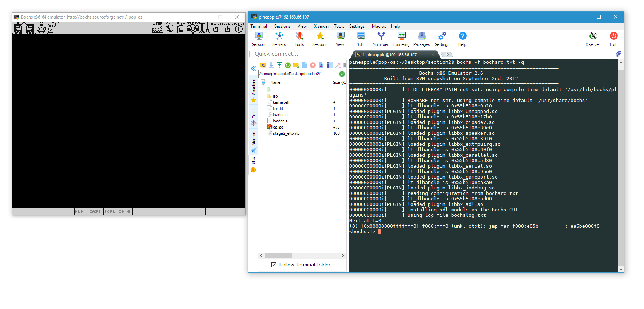Screen dimensions: 644x309
Task: Open the Settings menu
Action: coord(357,26)
